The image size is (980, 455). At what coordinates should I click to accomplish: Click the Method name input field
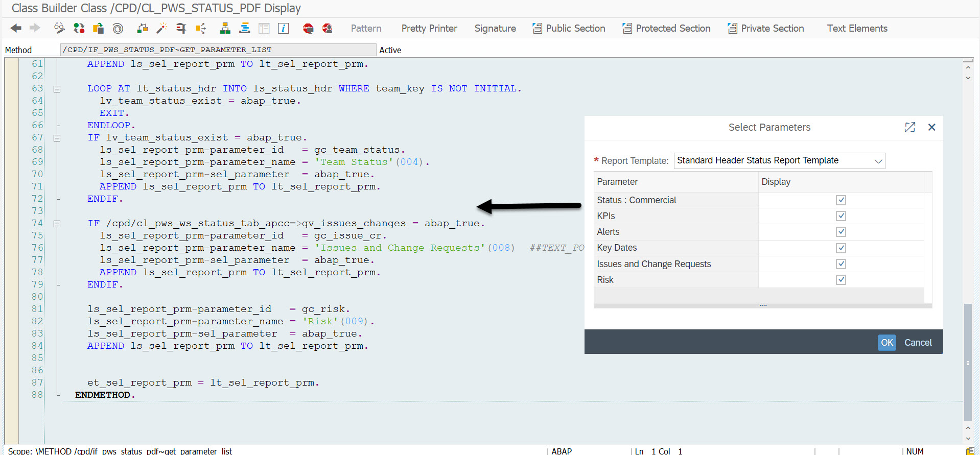218,50
